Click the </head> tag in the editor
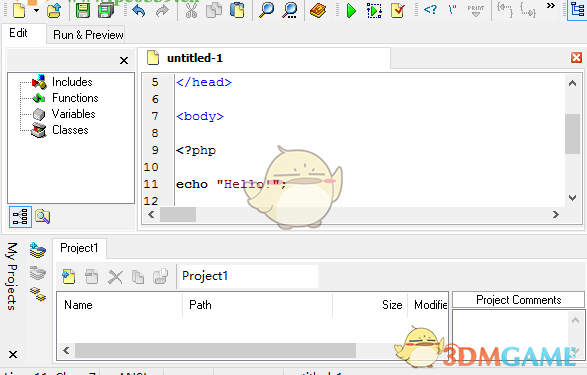The height and width of the screenshot is (375, 587). [x=204, y=82]
